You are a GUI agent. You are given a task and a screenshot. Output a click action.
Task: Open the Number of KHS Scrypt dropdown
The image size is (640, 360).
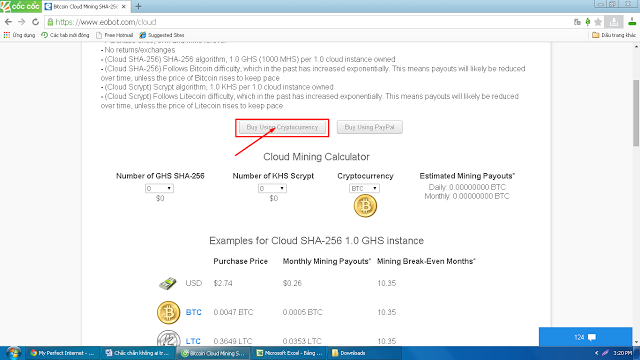click(272, 188)
